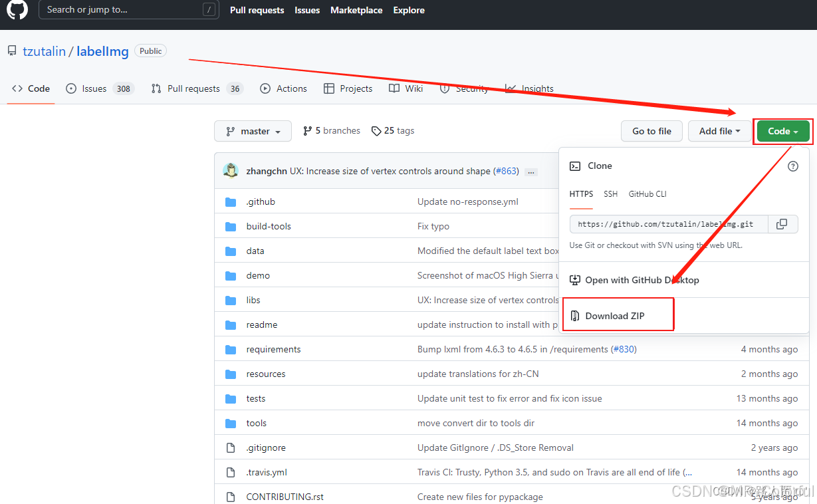The image size is (817, 504).
Task: Click the resources folder icon
Action: tap(231, 374)
